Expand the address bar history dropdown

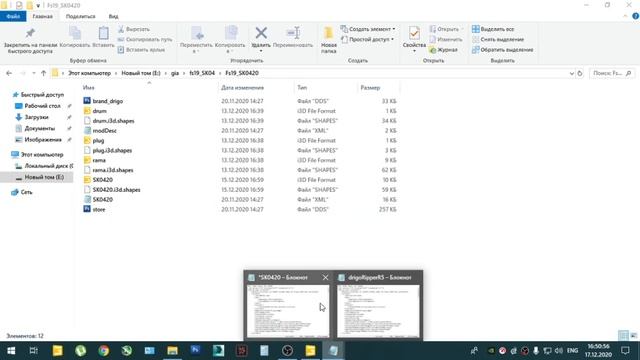(571, 73)
